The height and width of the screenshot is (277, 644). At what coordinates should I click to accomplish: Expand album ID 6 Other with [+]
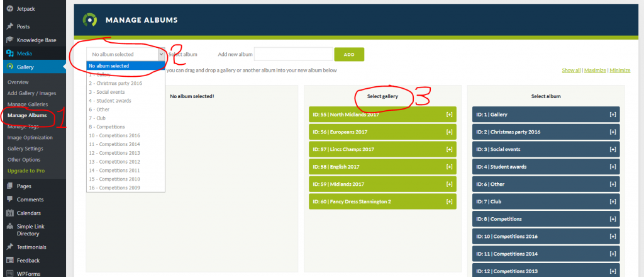[613, 184]
